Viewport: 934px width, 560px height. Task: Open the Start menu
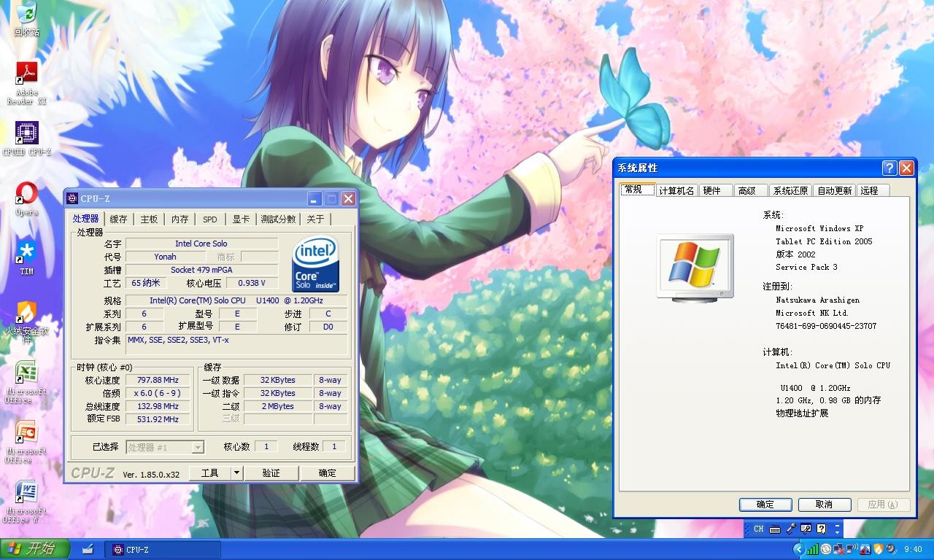click(x=35, y=549)
